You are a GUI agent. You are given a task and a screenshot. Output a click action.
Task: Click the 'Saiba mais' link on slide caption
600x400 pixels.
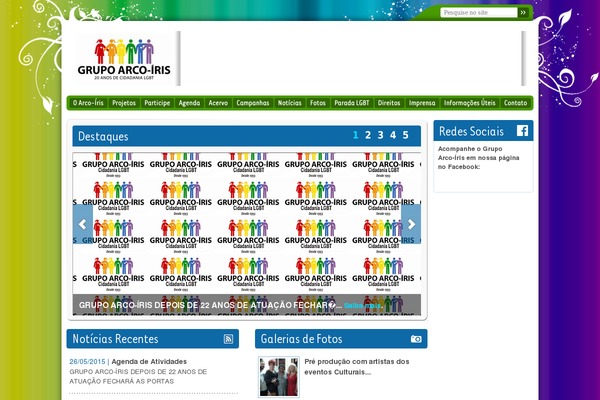pyautogui.click(x=363, y=305)
